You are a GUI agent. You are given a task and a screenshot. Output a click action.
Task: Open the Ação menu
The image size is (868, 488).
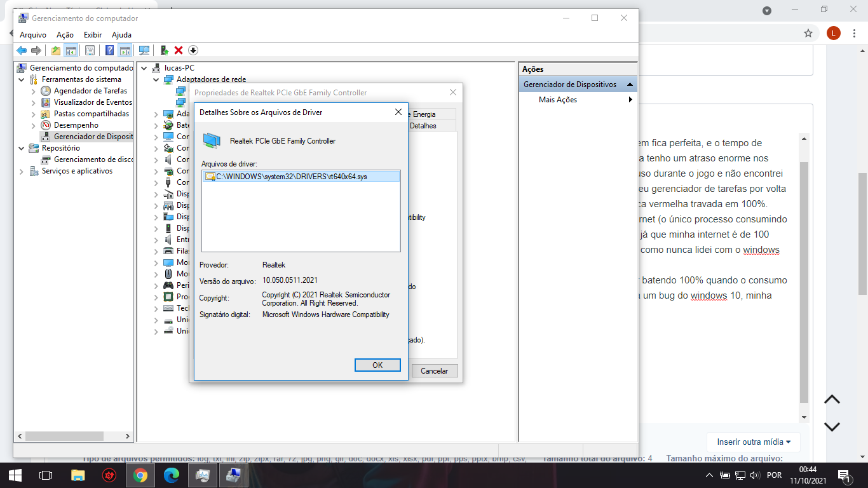point(65,35)
